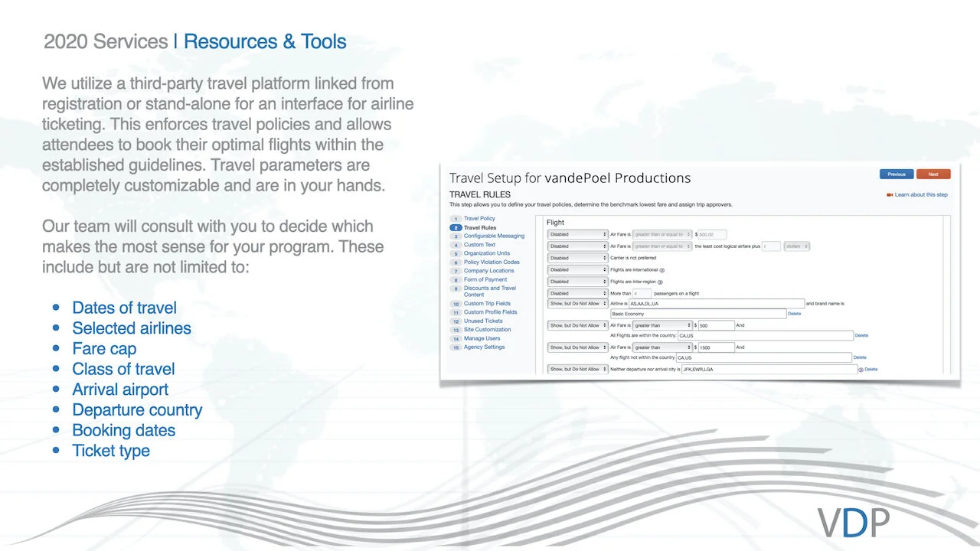This screenshot has height=551, width=980.
Task: Click CA,US field for flights within the country
Action: pos(765,335)
